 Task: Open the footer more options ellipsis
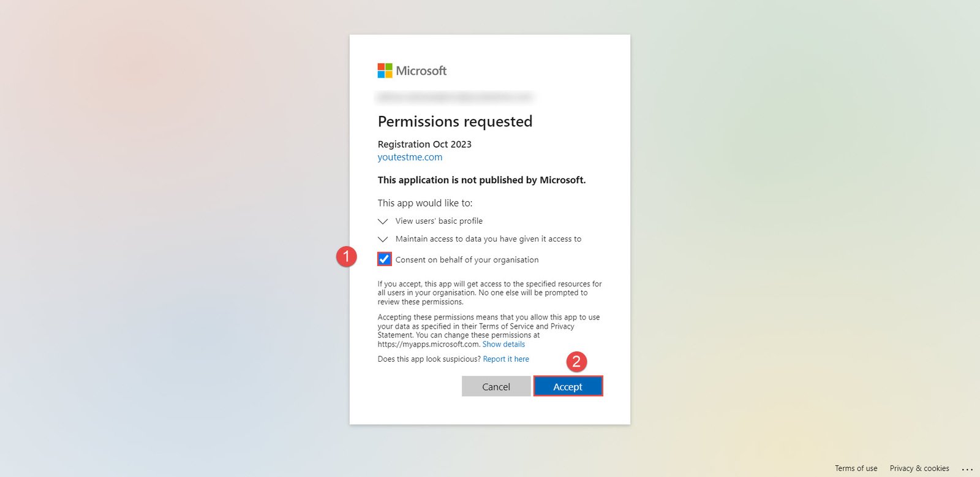click(967, 469)
